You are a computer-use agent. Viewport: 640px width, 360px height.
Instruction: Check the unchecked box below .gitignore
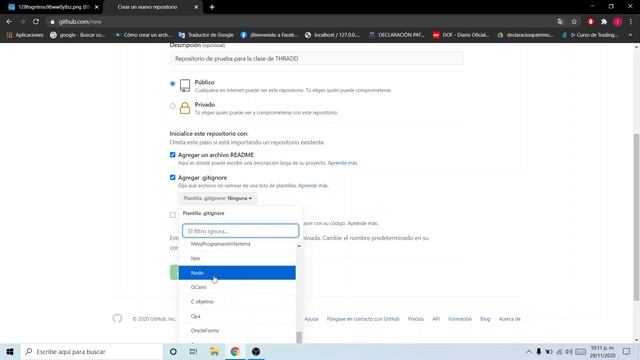click(173, 215)
